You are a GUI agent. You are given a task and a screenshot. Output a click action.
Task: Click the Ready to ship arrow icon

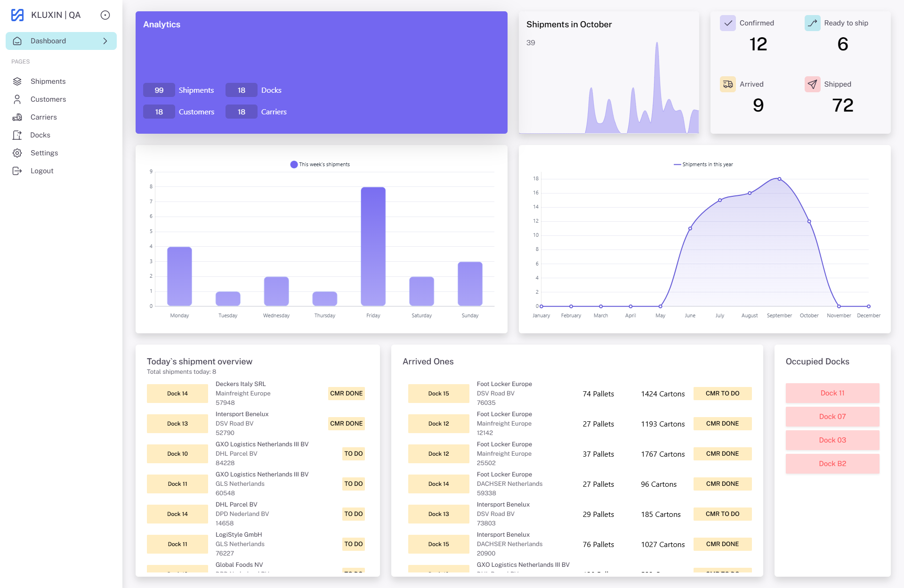pyautogui.click(x=812, y=23)
